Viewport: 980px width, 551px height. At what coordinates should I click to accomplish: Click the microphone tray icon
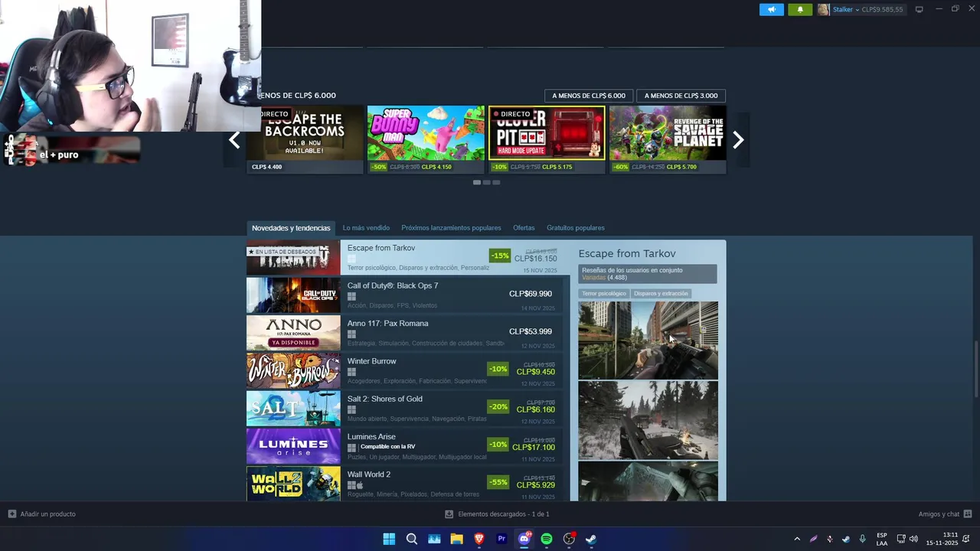(x=863, y=539)
